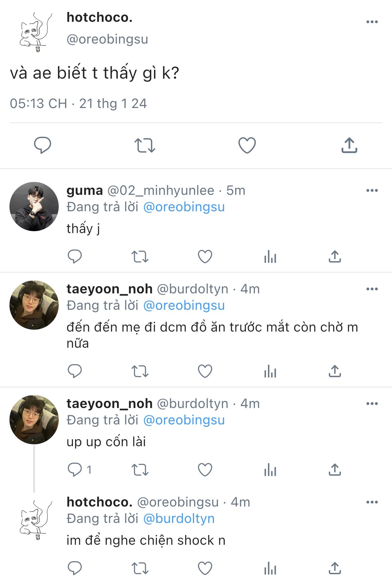Retweet the main hotchoco tweet

click(x=145, y=145)
